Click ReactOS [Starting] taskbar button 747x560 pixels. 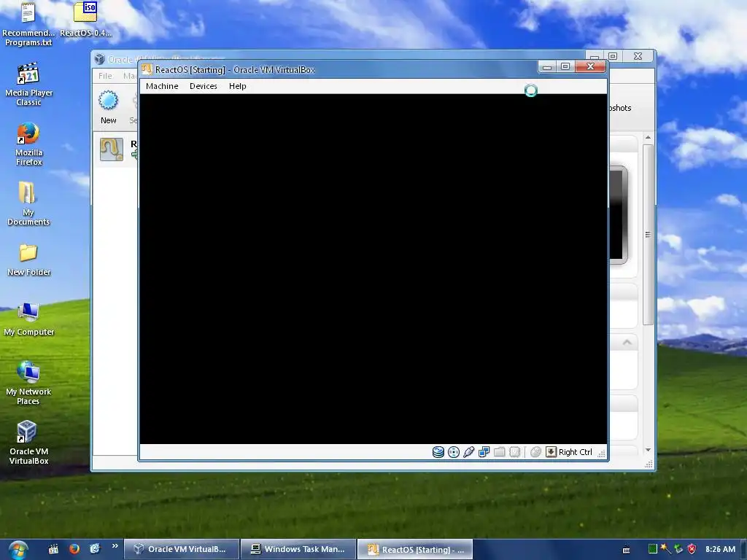[415, 549]
